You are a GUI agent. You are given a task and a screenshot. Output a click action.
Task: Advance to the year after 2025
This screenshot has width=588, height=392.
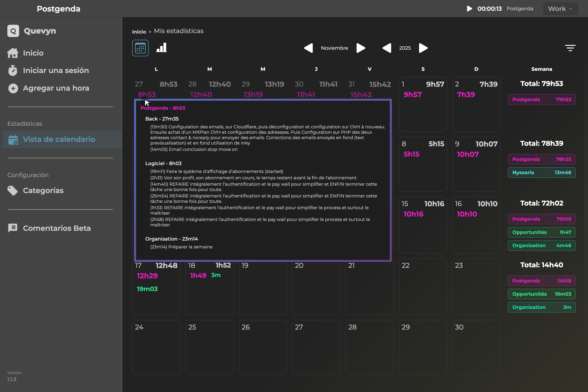coord(423,48)
